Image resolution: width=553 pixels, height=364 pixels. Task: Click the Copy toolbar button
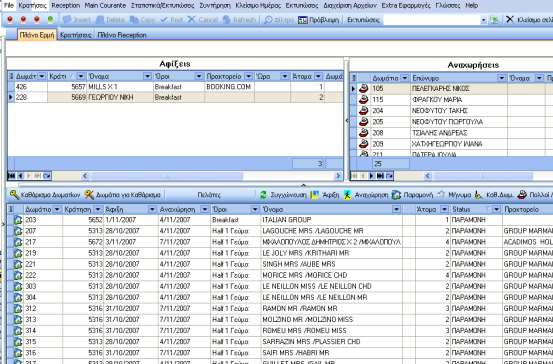(x=143, y=20)
